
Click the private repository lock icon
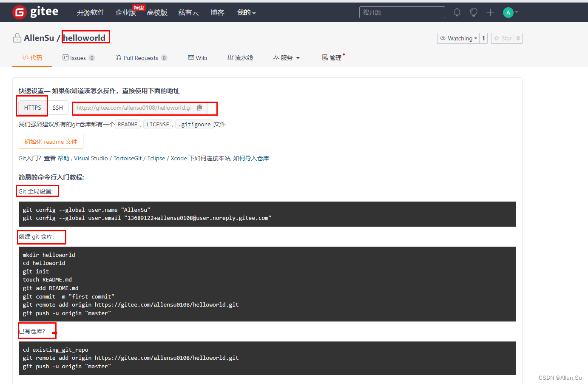tap(17, 38)
